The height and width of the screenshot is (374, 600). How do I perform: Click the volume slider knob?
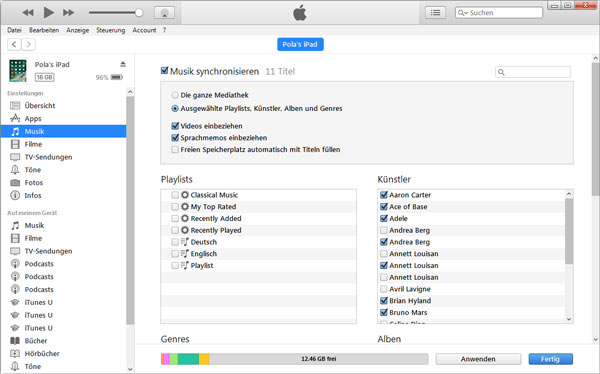point(139,13)
